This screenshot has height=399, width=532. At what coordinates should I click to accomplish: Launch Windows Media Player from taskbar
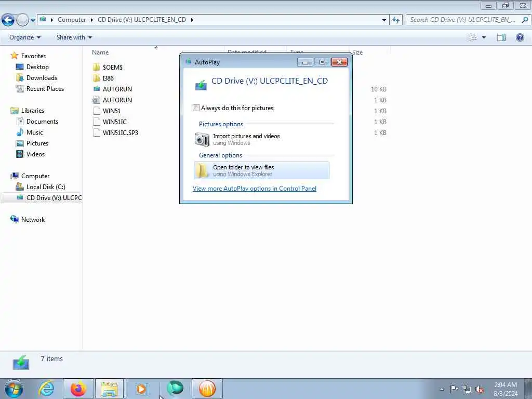tap(142, 389)
